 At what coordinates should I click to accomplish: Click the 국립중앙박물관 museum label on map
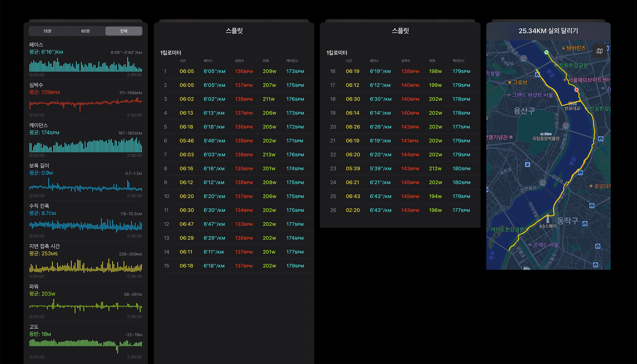point(546,138)
